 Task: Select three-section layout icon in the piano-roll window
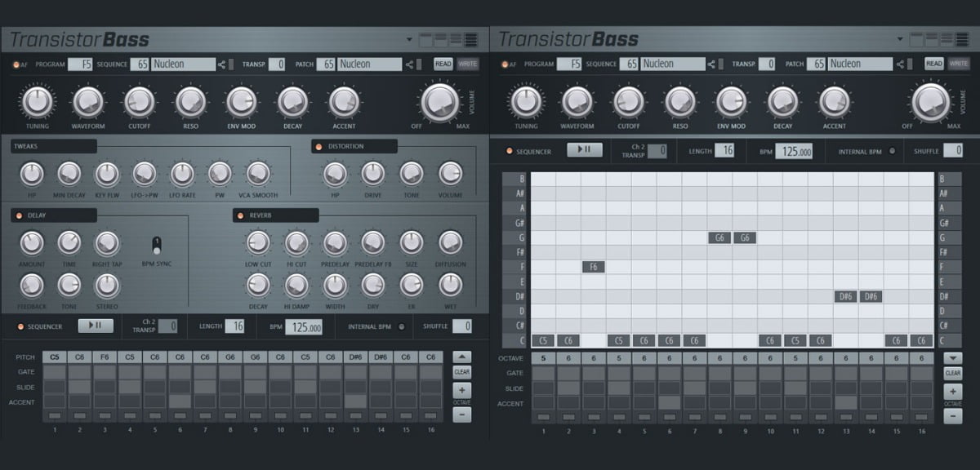click(947, 39)
